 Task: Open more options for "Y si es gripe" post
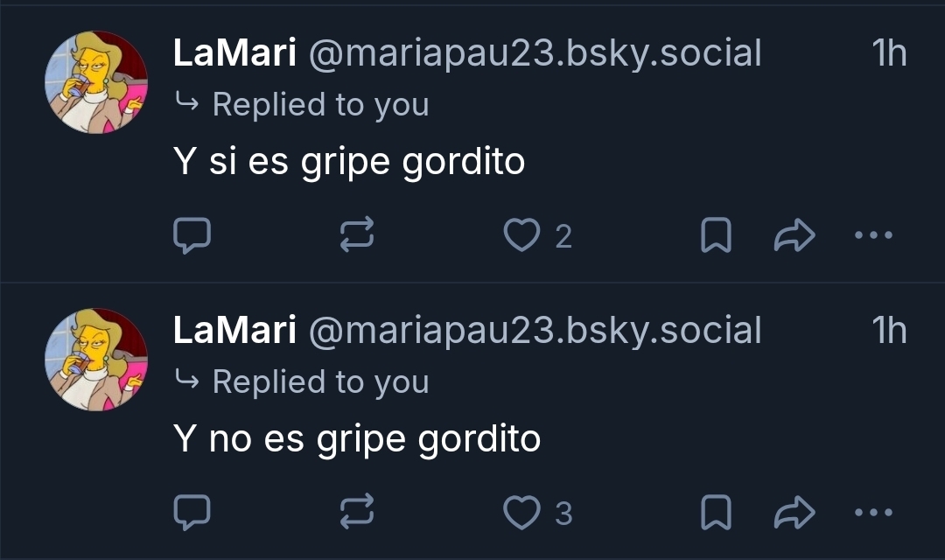873,235
